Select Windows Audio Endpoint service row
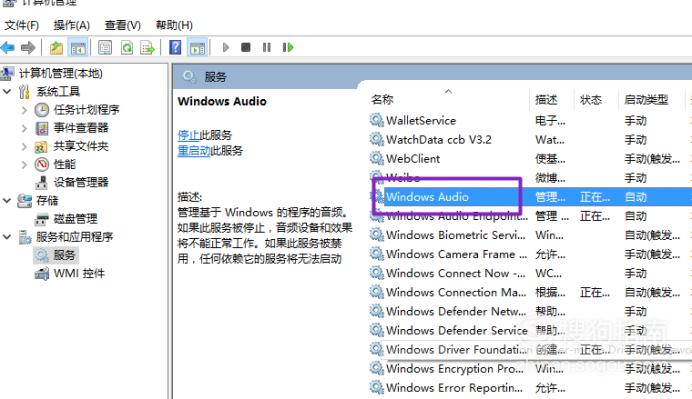This screenshot has width=692, height=399. point(530,216)
